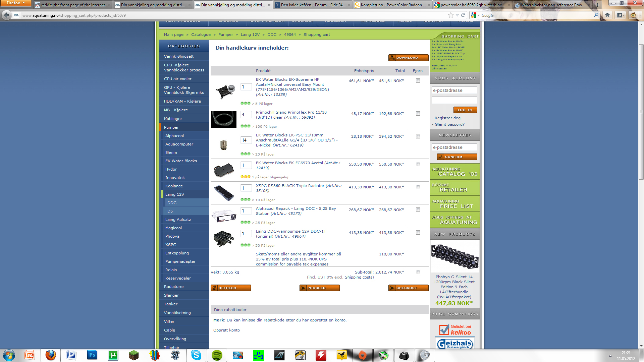Click the newsletter CONFIRM button
This screenshot has height=362, width=644.
point(457,157)
